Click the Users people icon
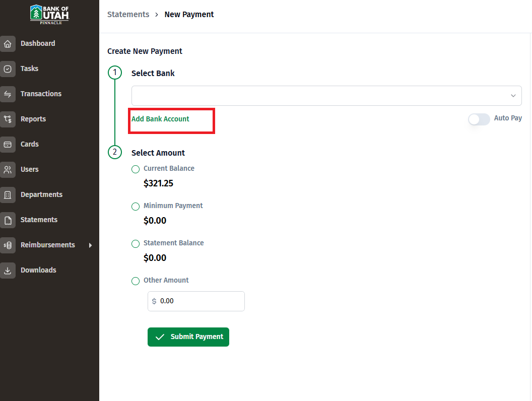Screen dimensions: 532x401 tap(8, 170)
